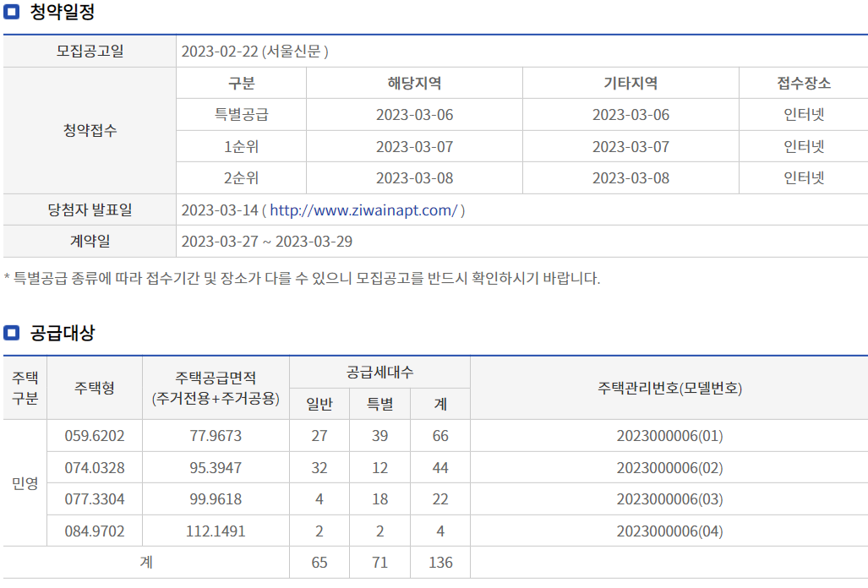Click the 공급대상 section bullet icon

point(11,333)
